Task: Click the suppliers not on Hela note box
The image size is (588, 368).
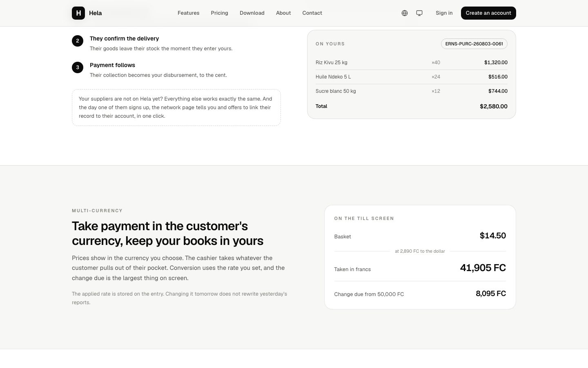Action: pos(176,108)
